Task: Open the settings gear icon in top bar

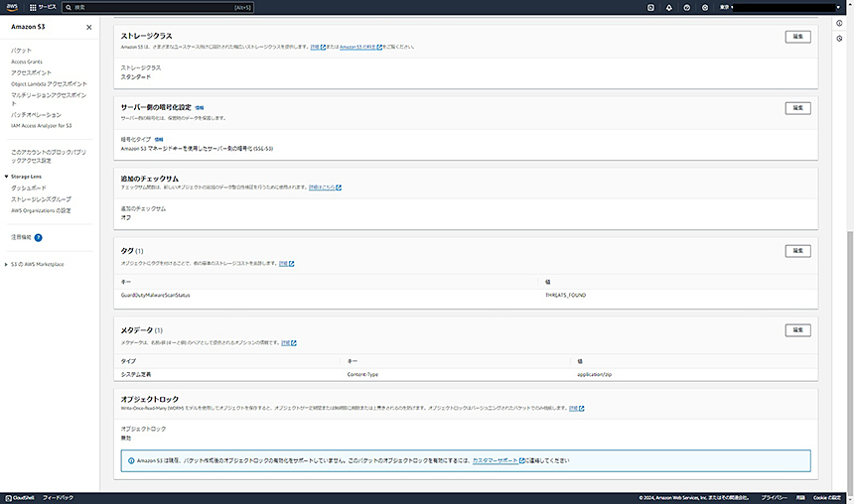Action: pyautogui.click(x=705, y=7)
